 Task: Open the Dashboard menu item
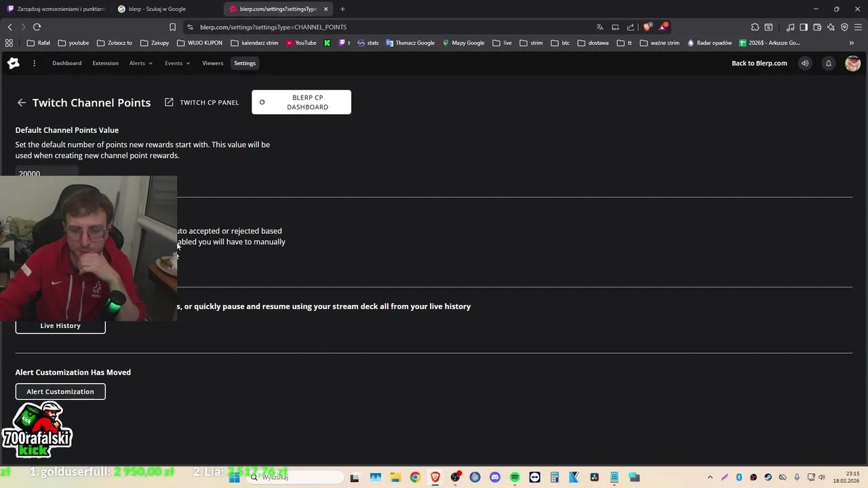[x=66, y=63]
